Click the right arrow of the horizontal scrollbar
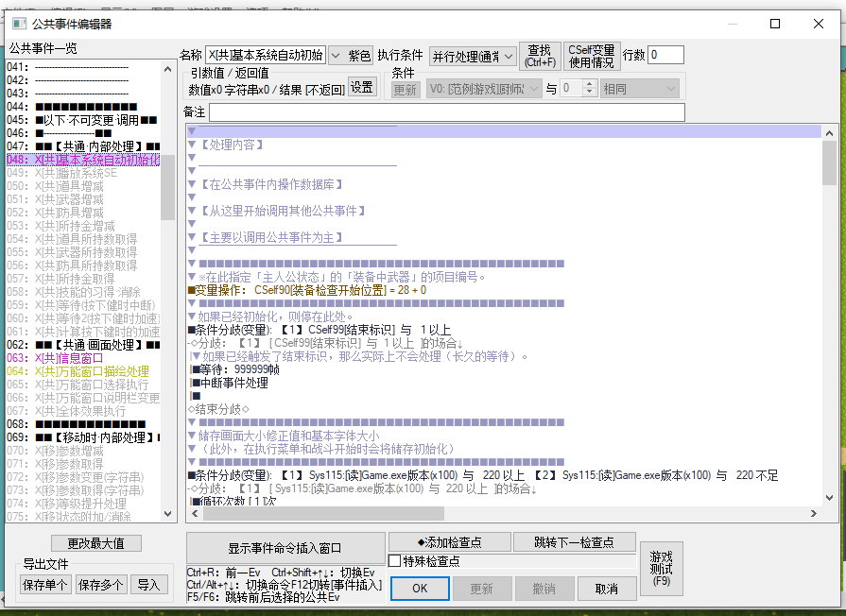The width and height of the screenshot is (846, 616). tap(814, 514)
